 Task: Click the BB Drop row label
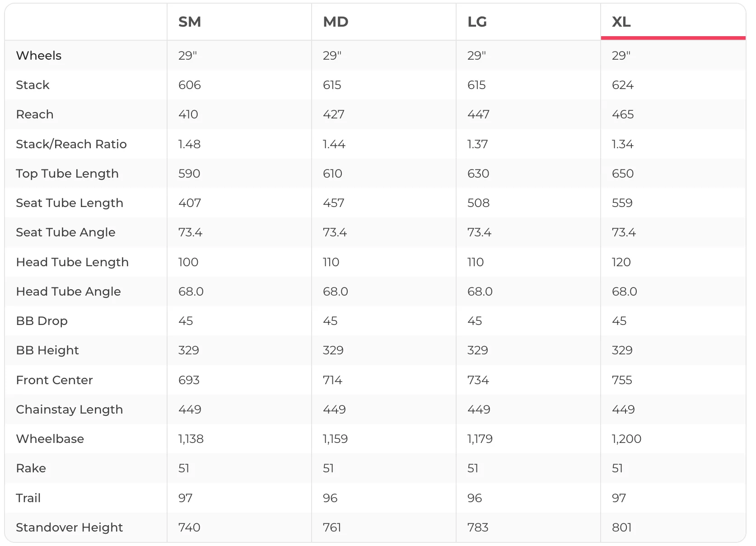[x=42, y=321]
